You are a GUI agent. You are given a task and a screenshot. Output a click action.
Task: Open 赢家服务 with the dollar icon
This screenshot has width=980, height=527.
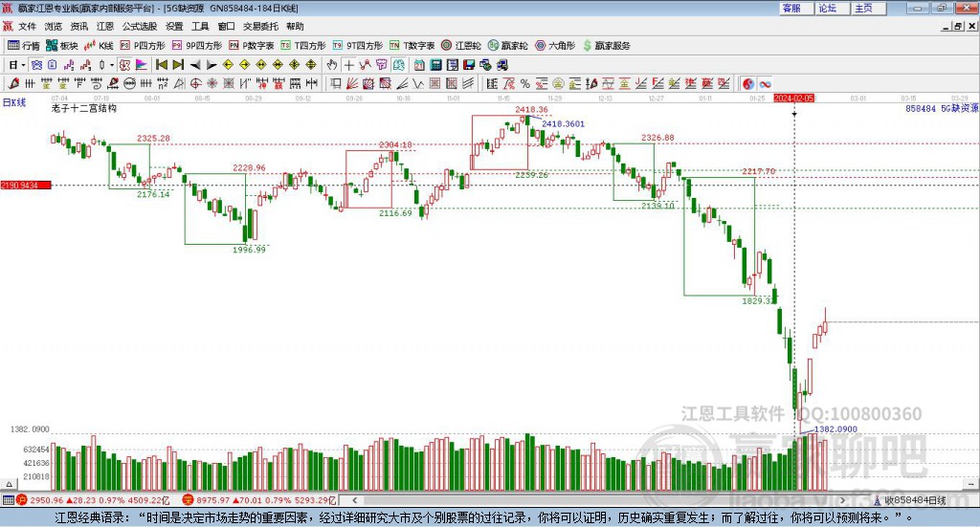607,46
